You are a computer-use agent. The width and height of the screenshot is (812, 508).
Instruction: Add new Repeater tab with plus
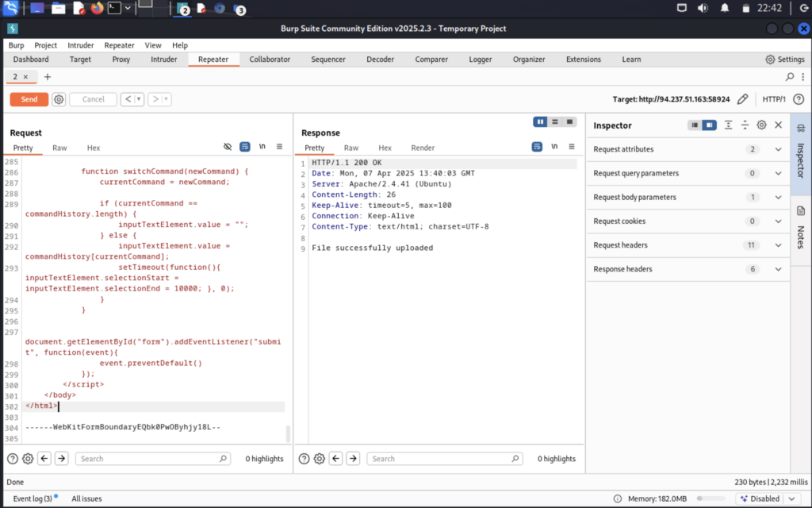coord(48,77)
